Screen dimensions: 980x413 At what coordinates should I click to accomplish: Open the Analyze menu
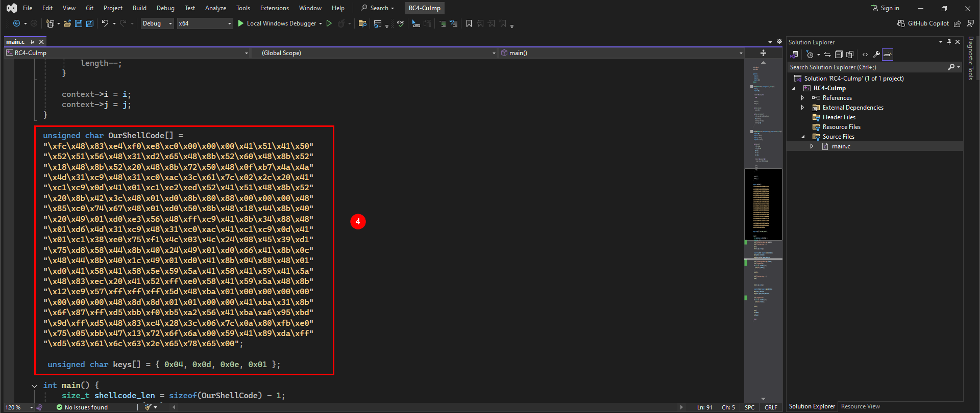(x=215, y=8)
